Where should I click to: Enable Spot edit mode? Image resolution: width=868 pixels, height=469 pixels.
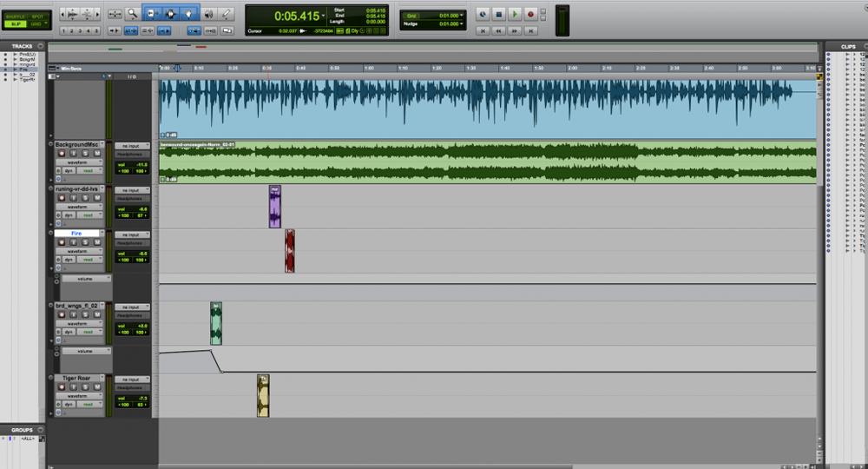point(37,17)
